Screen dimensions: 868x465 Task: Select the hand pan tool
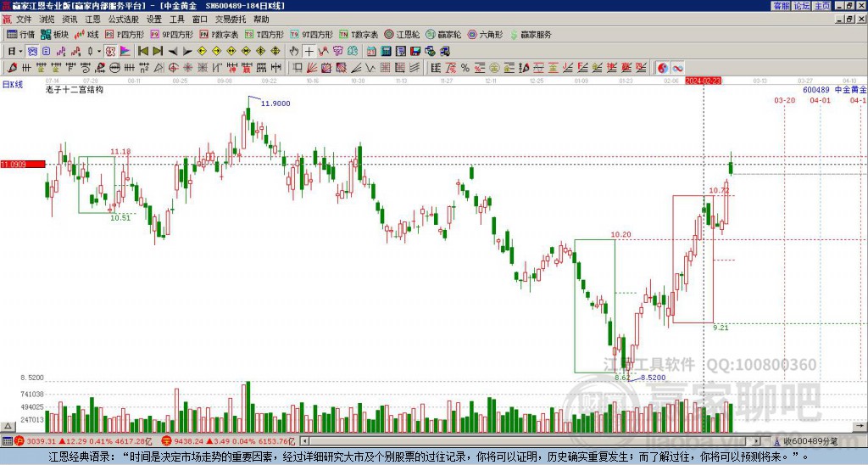pos(294,51)
